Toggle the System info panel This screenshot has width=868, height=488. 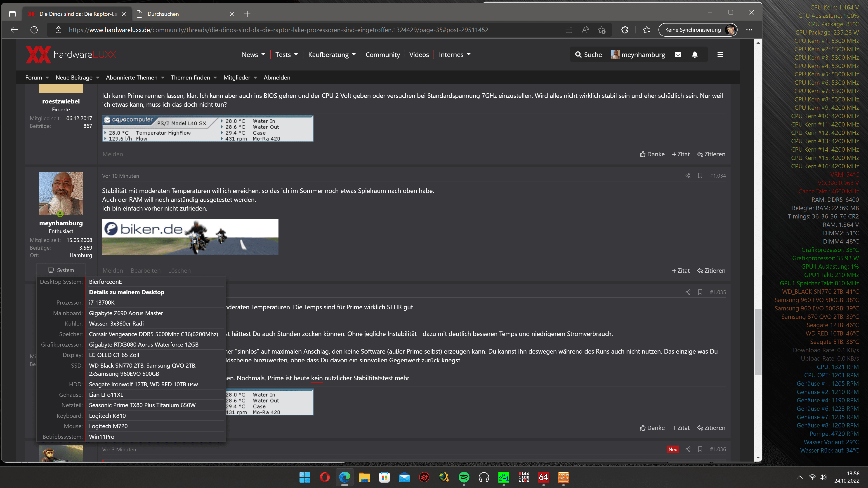[61, 270]
